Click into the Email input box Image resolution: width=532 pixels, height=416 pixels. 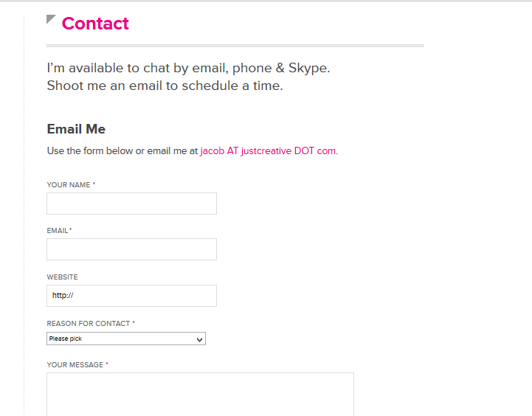pyautogui.click(x=131, y=249)
